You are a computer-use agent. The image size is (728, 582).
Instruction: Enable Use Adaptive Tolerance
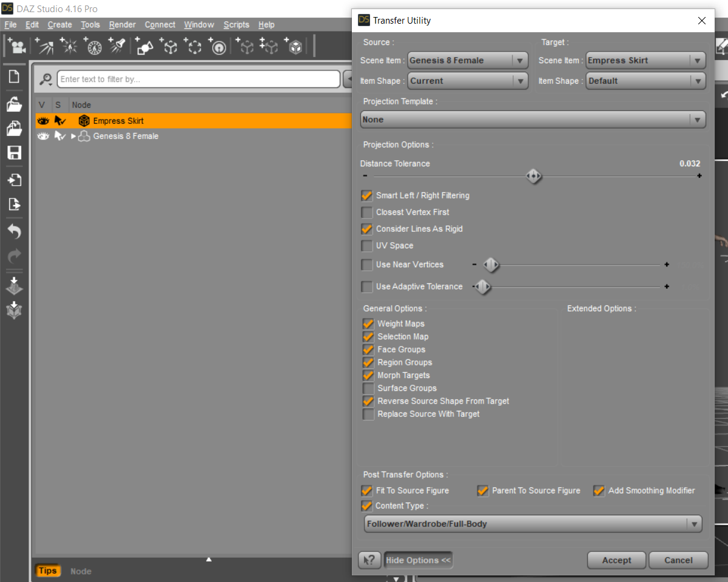[x=366, y=286]
